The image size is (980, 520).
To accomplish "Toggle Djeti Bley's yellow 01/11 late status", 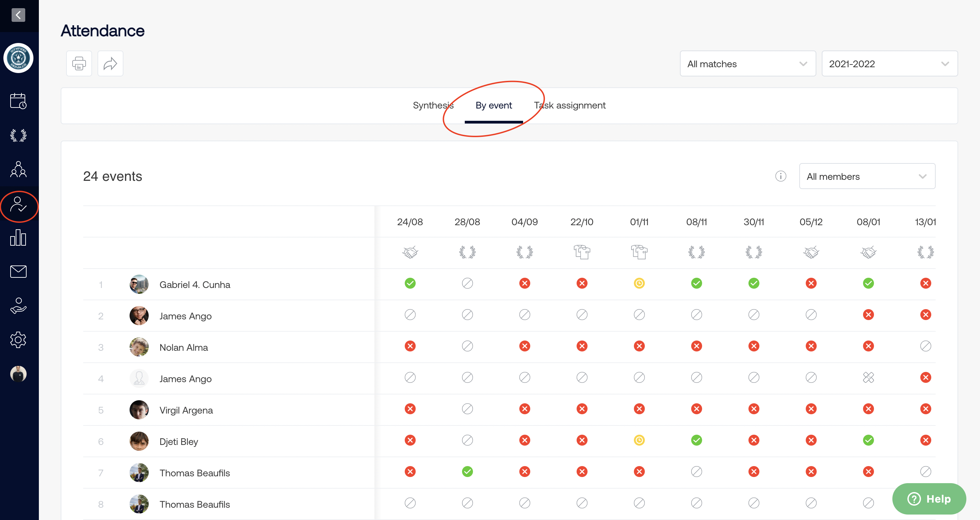I will tap(639, 440).
